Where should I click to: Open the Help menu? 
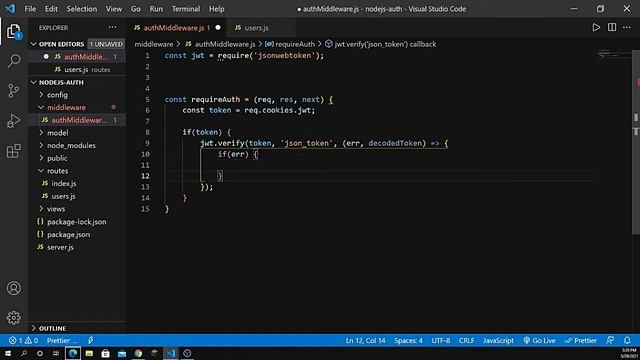[x=216, y=9]
